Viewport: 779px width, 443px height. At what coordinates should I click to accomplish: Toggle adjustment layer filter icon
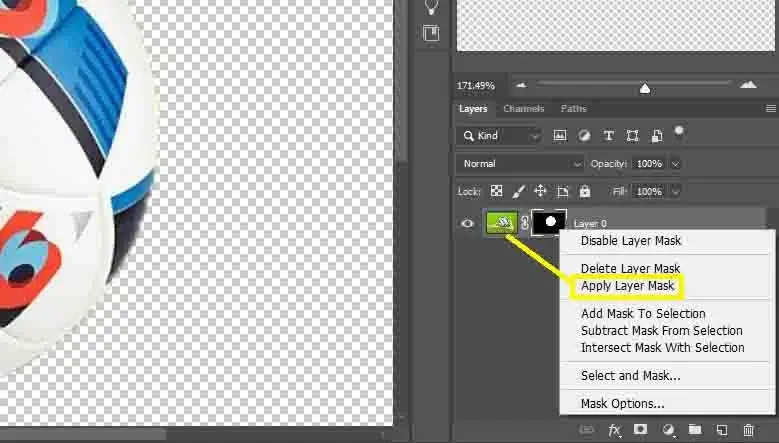pos(584,136)
